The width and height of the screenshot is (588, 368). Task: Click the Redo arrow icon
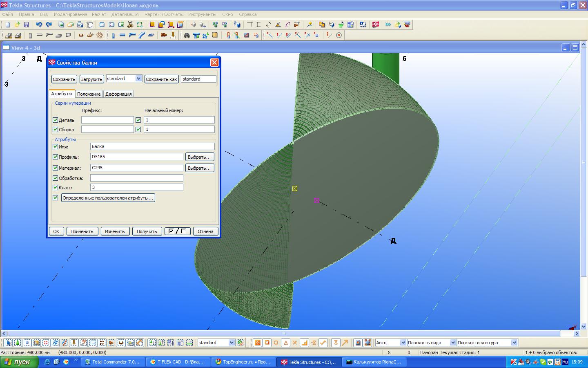(49, 25)
